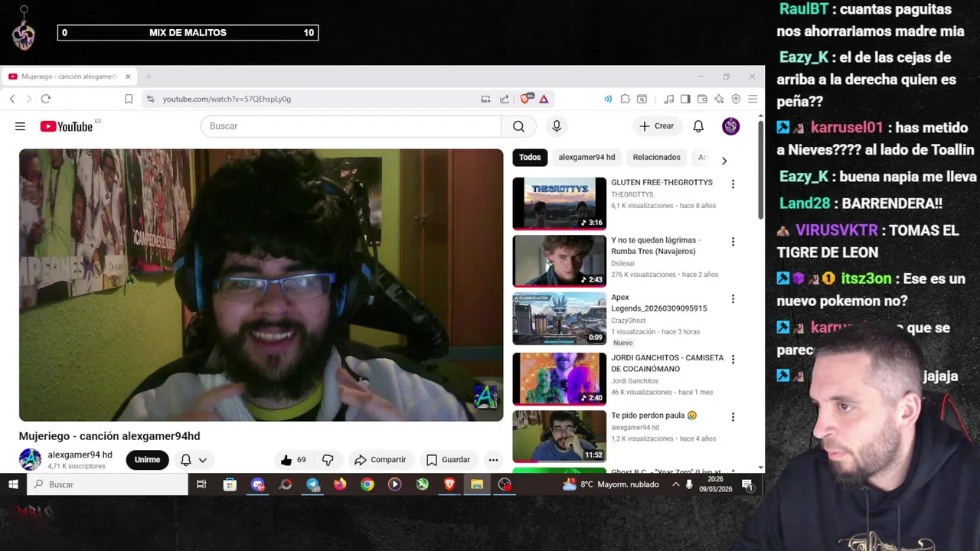980x551 pixels.
Task: Open the Brave VPN shield icon
Action: click(x=736, y=99)
